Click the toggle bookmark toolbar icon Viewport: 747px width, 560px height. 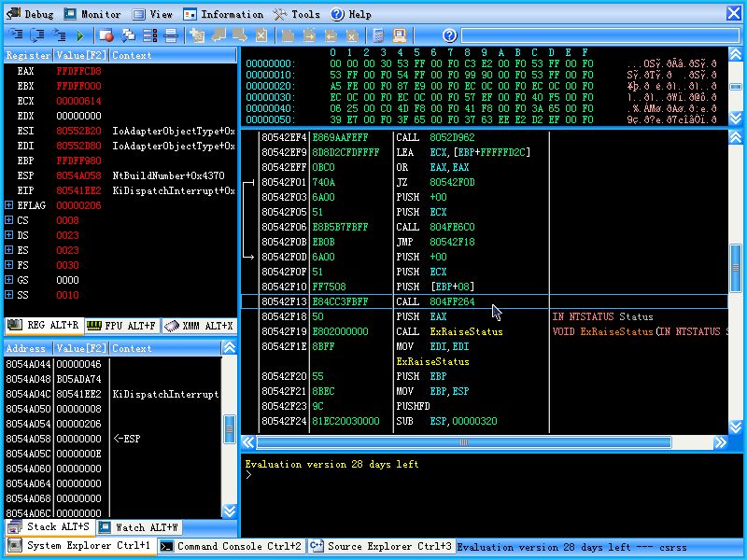coord(197,35)
